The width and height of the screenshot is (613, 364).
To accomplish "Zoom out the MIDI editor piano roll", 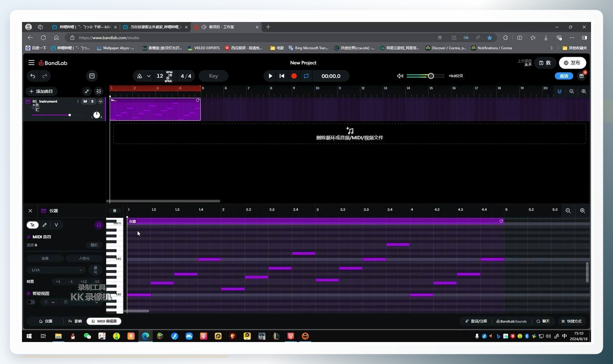I will click(x=568, y=211).
